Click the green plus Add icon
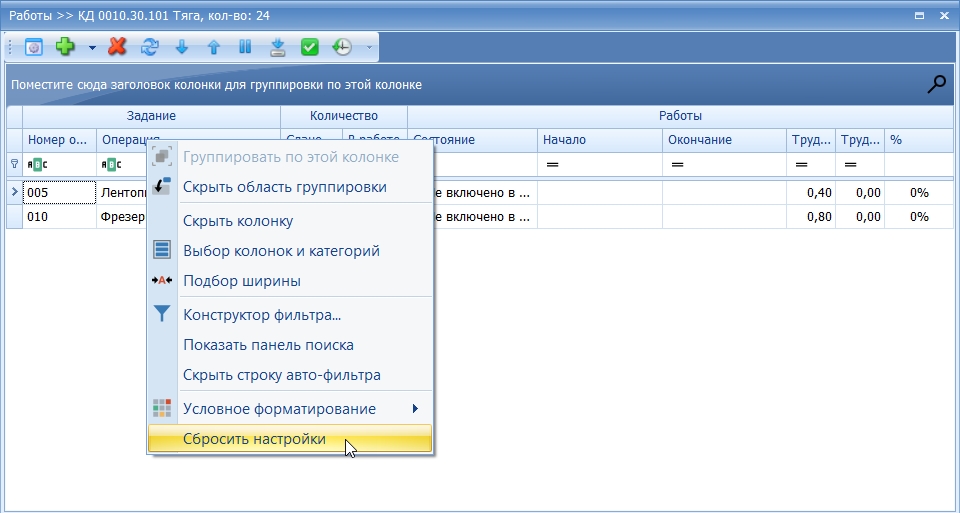 pyautogui.click(x=66, y=47)
